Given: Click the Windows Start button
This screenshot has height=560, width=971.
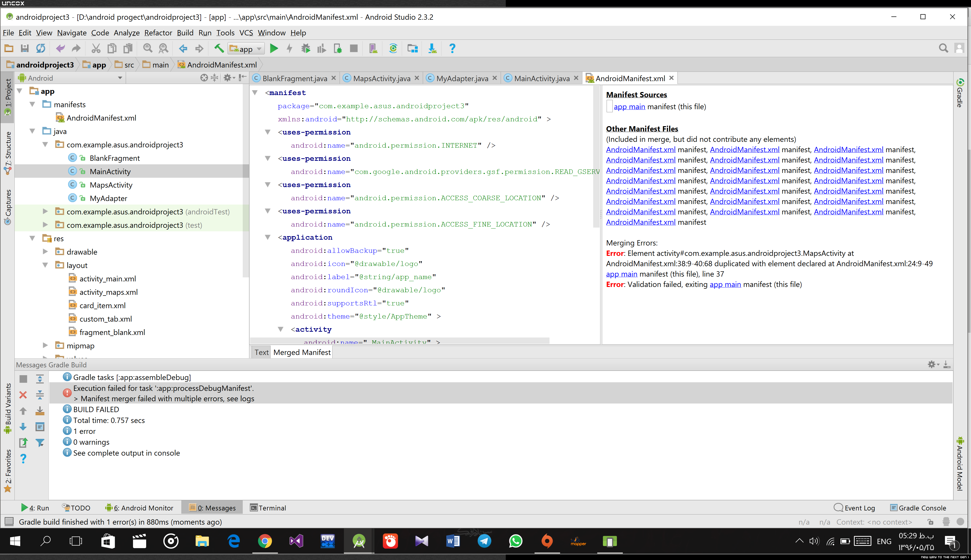Looking at the screenshot, I should point(15,541).
